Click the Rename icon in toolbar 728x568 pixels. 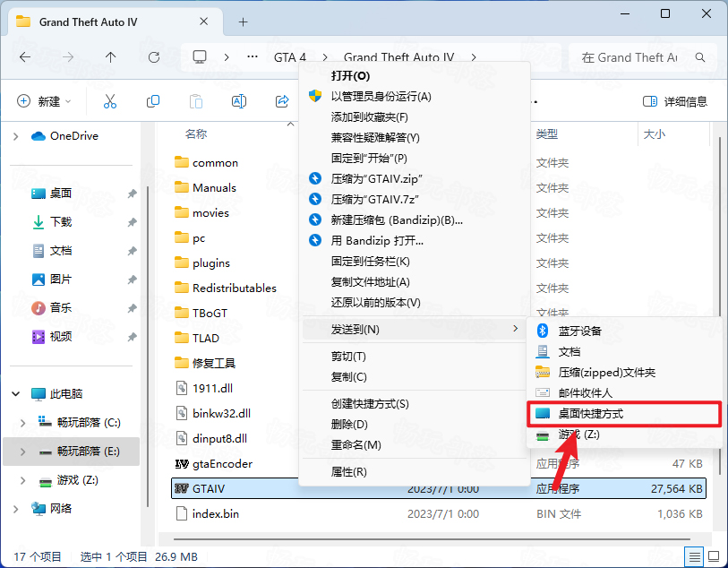tap(239, 100)
